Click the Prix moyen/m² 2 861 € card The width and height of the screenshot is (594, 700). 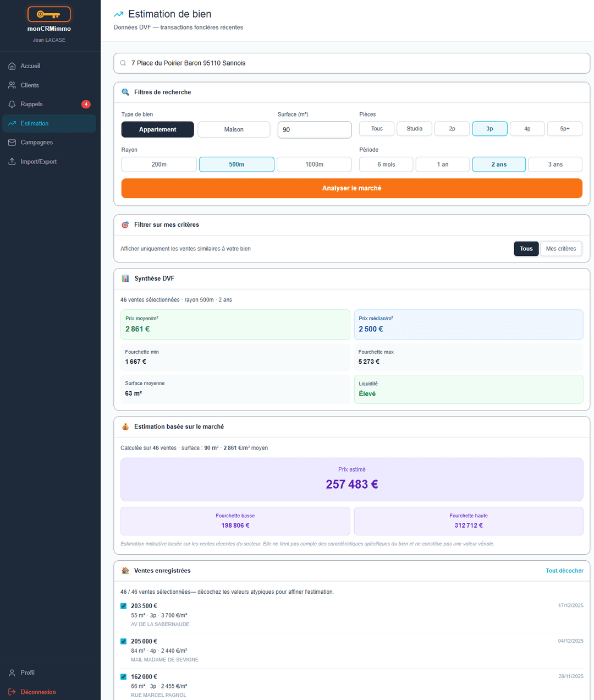point(235,325)
